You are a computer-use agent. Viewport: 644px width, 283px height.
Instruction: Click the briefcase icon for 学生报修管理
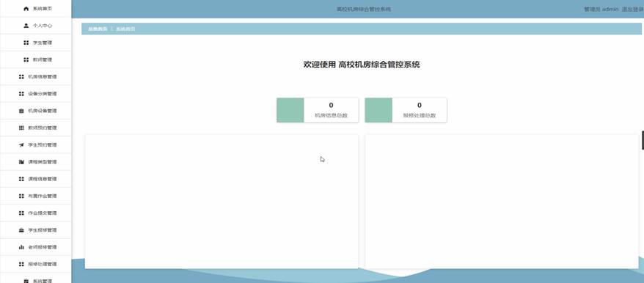tap(21, 230)
